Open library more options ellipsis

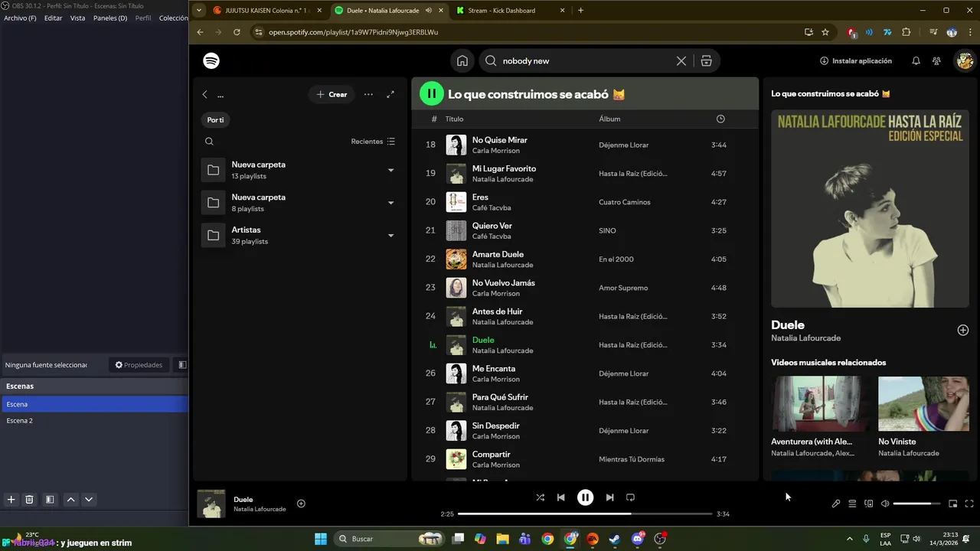pyautogui.click(x=368, y=94)
